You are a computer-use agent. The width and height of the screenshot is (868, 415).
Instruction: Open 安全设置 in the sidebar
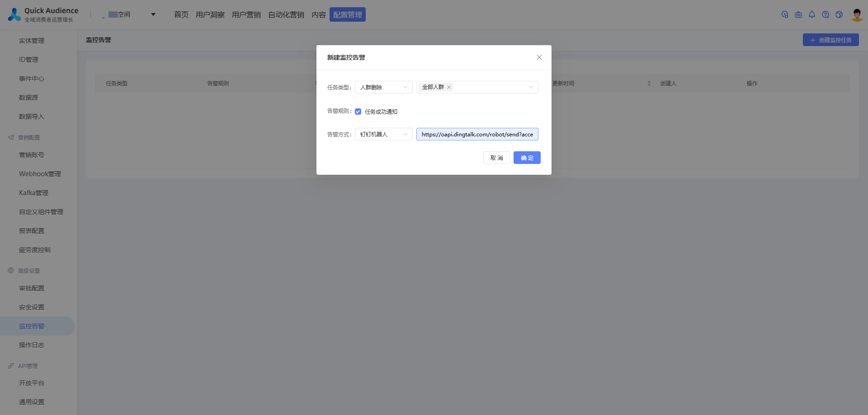(32, 307)
